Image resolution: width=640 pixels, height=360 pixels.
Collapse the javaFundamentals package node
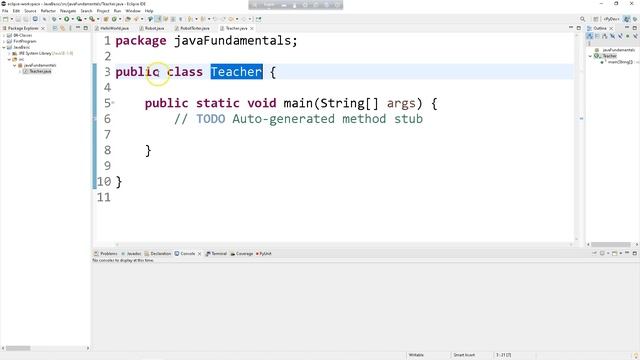(x=14, y=65)
